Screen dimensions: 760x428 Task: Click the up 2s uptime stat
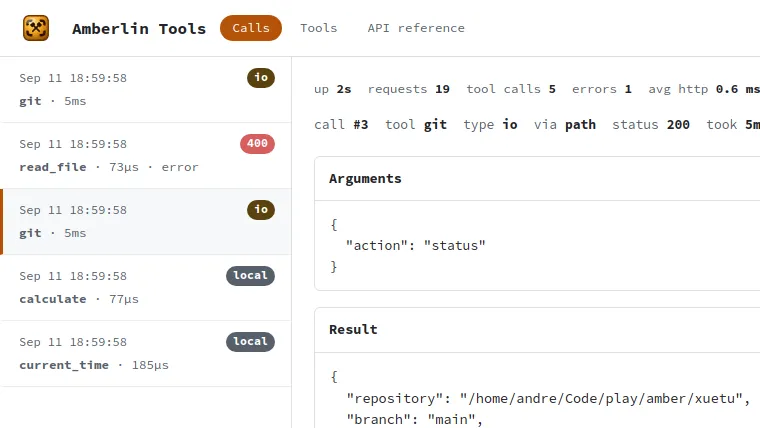click(332, 89)
